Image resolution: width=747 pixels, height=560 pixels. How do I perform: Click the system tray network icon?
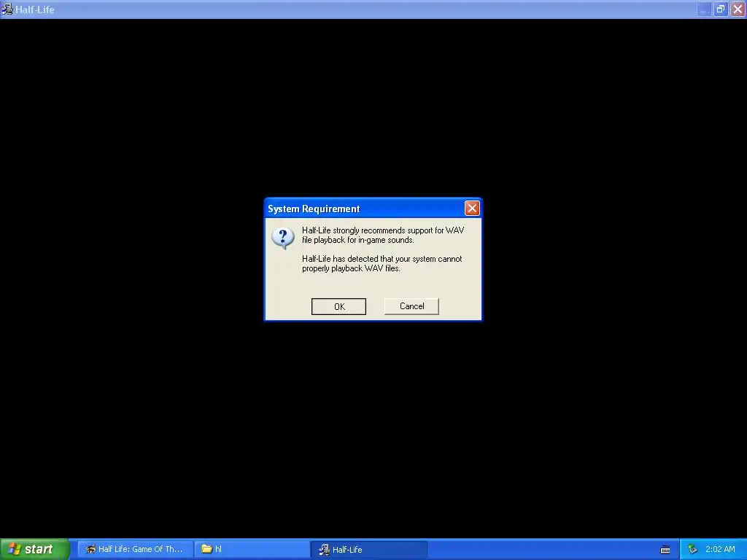692,549
